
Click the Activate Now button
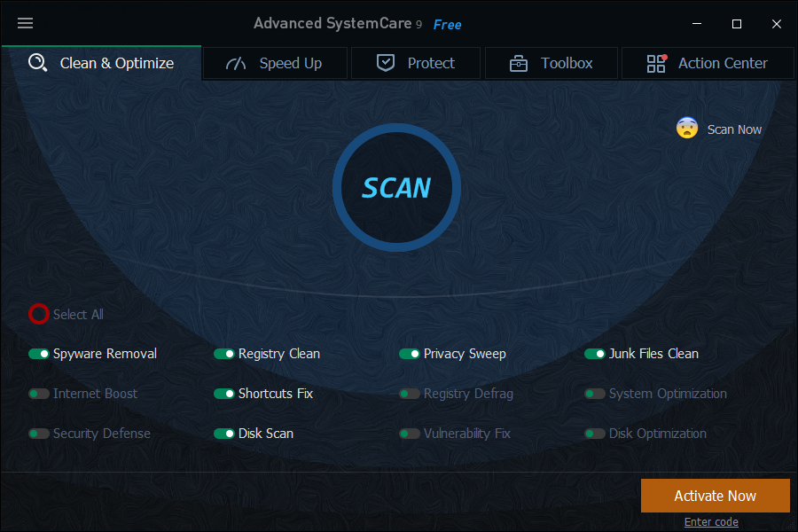tap(715, 496)
